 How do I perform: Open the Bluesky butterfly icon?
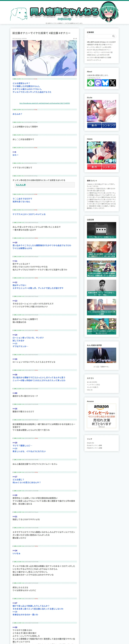pos(105,83)
